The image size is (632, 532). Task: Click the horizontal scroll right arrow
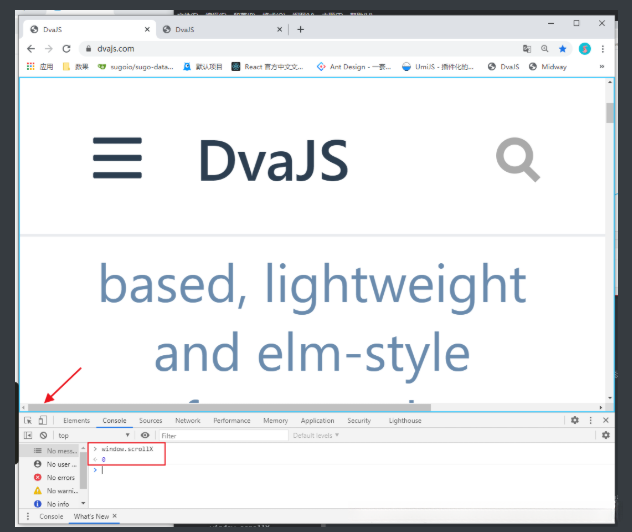pyautogui.click(x=601, y=407)
